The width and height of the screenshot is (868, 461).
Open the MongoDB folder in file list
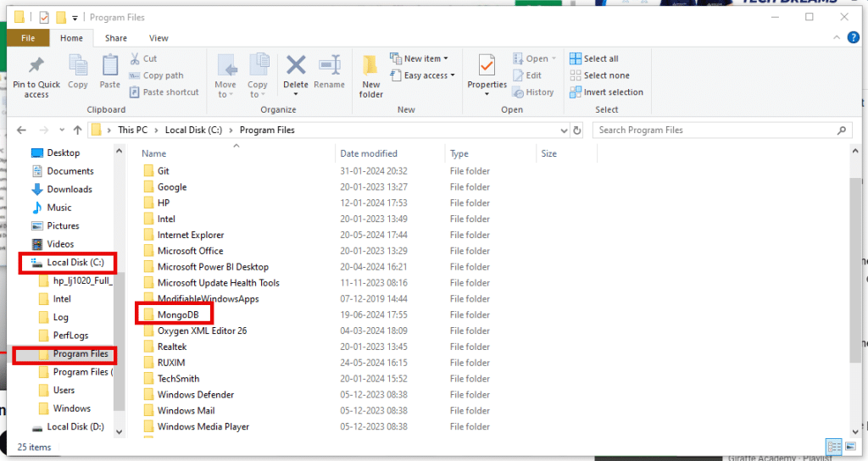tap(178, 314)
